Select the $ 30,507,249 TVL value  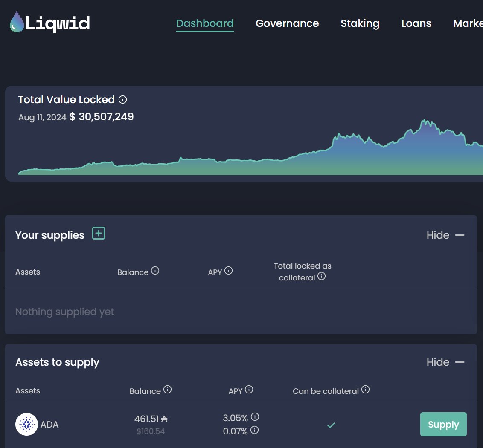(x=102, y=117)
